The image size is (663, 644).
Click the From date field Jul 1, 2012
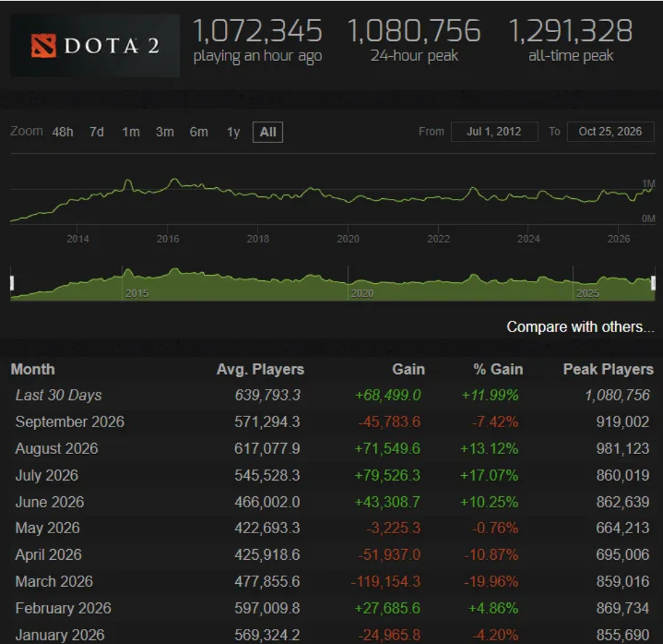click(x=494, y=131)
